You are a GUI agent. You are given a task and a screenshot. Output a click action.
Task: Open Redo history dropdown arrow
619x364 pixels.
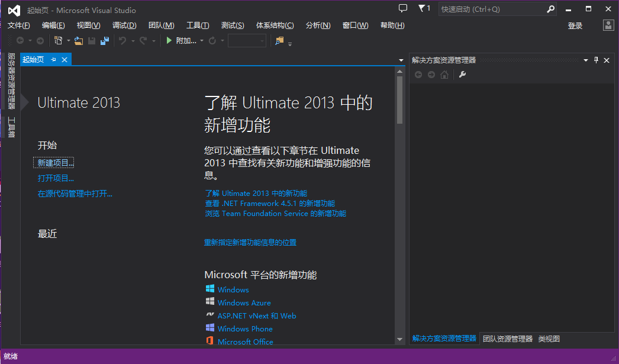(x=153, y=41)
